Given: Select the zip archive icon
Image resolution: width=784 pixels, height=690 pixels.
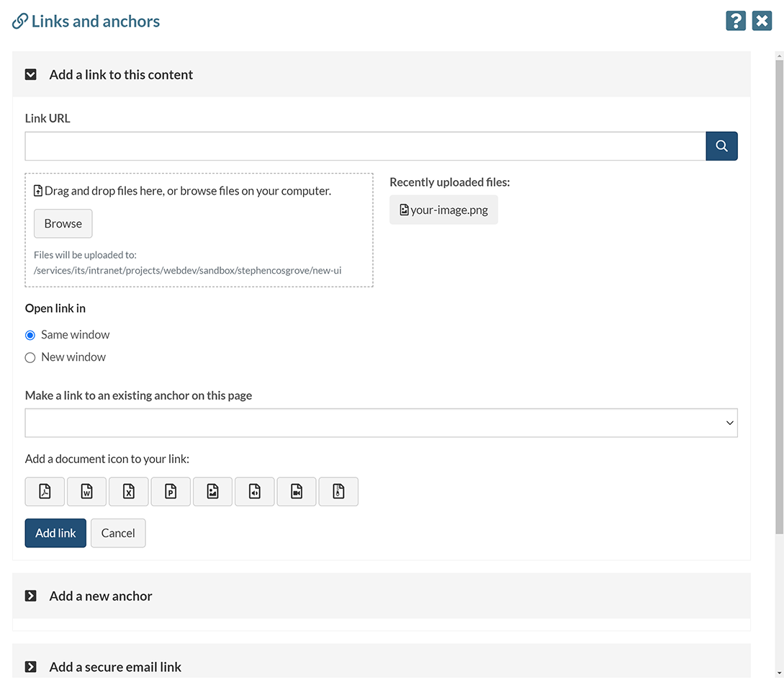Looking at the screenshot, I should pos(338,491).
